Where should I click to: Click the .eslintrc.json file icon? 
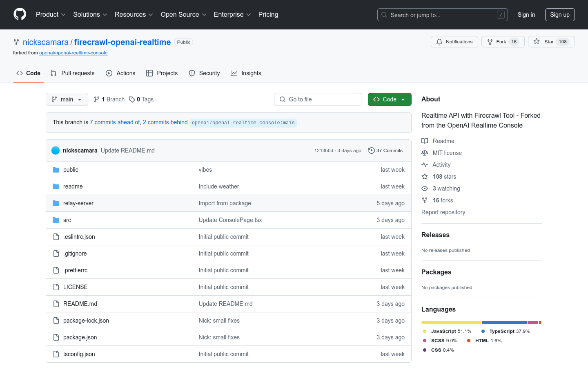[x=56, y=237]
